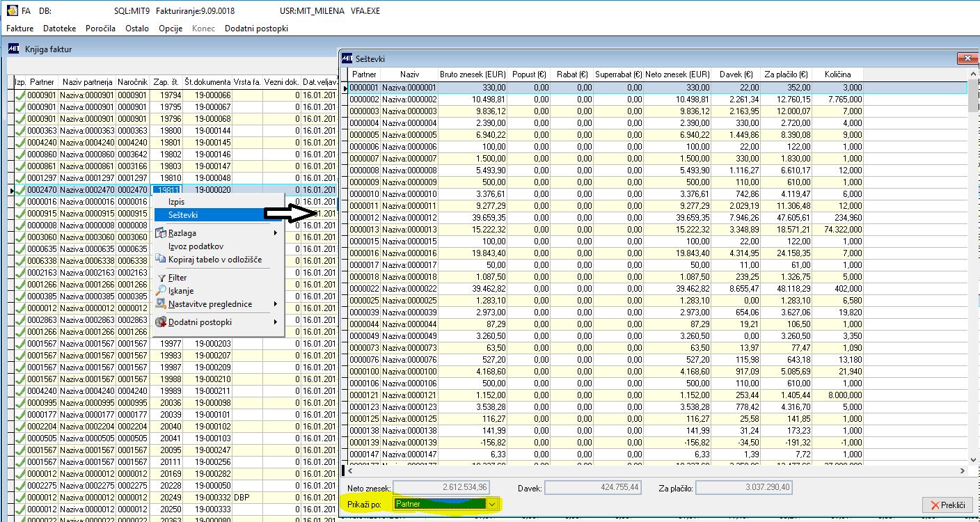Select Izpis from the context menu
Screen dimensions: 980x522
[x=177, y=202]
